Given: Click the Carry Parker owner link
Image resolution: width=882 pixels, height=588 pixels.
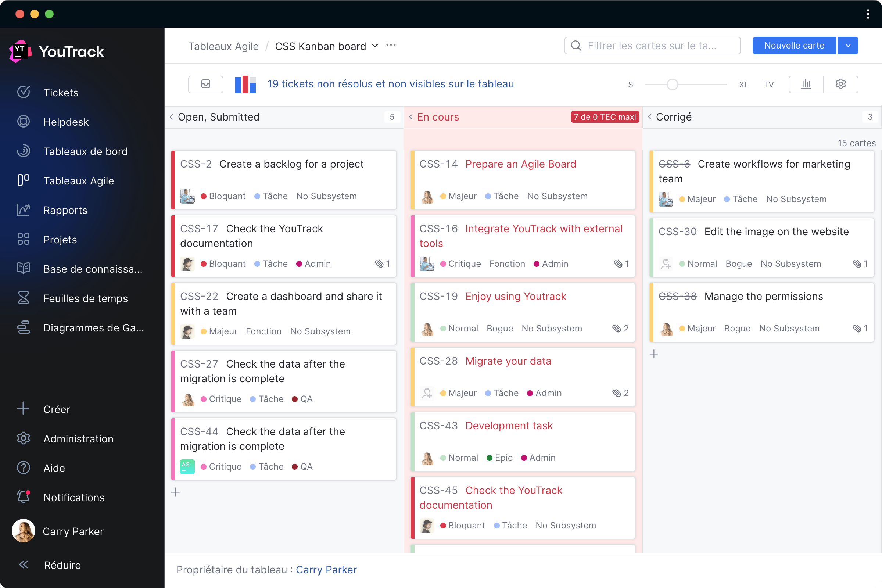Looking at the screenshot, I should pos(326,569).
